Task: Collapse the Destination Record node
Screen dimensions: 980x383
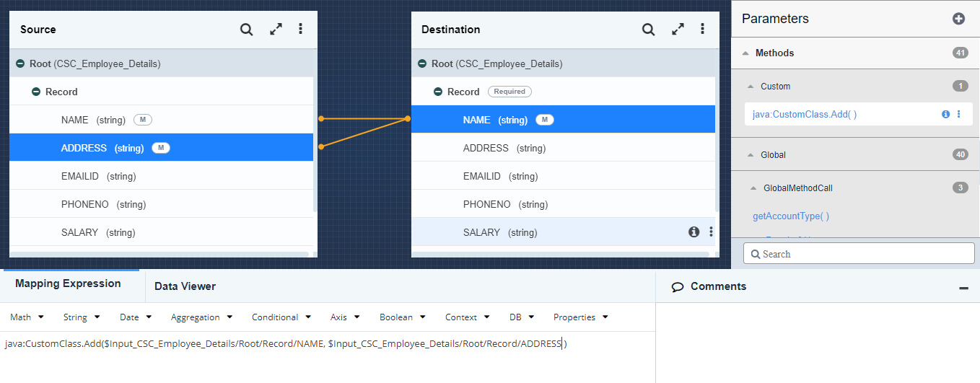Action: (438, 92)
